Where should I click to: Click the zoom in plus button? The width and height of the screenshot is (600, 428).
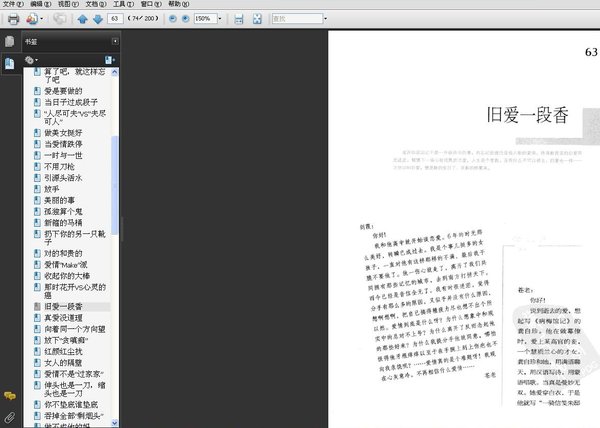click(x=186, y=18)
